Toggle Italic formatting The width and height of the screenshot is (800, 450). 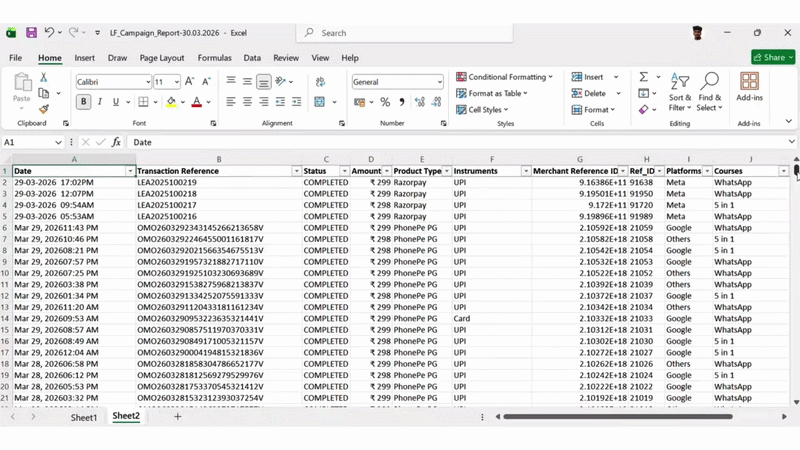[99, 102]
